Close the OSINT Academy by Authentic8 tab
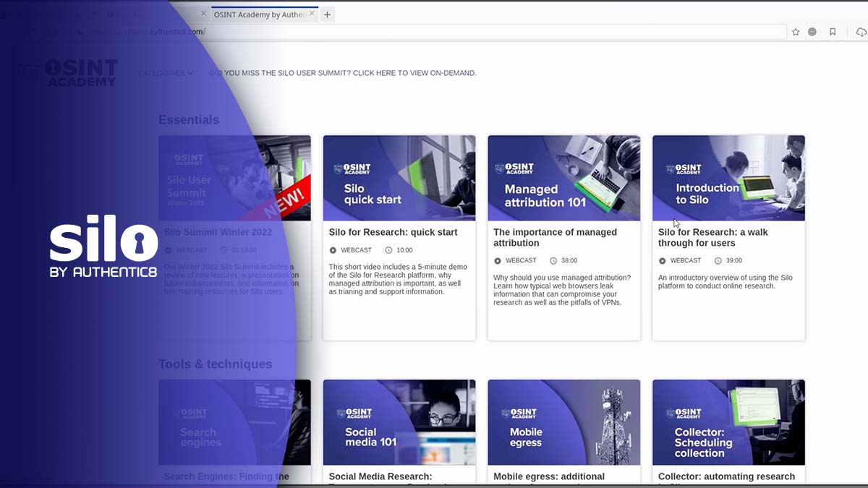The height and width of the screenshot is (488, 868). coord(312,14)
